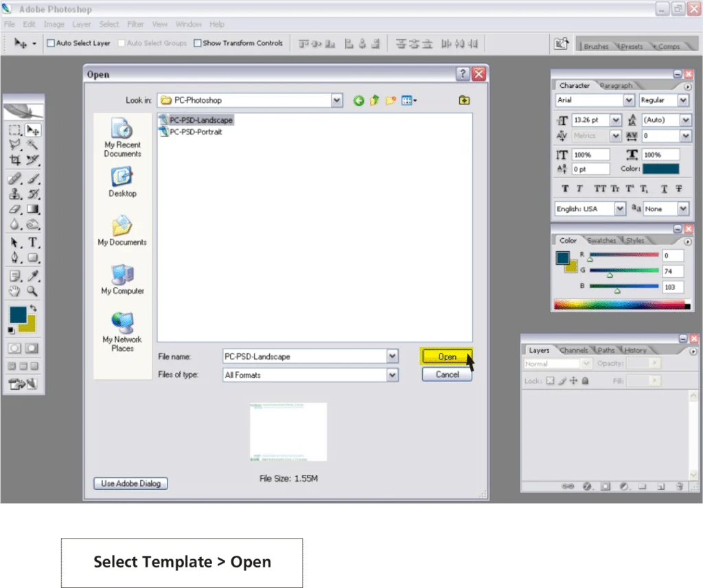Expand the Arial font family dropdown
Viewport: 703px width, 588px height.
[629, 100]
